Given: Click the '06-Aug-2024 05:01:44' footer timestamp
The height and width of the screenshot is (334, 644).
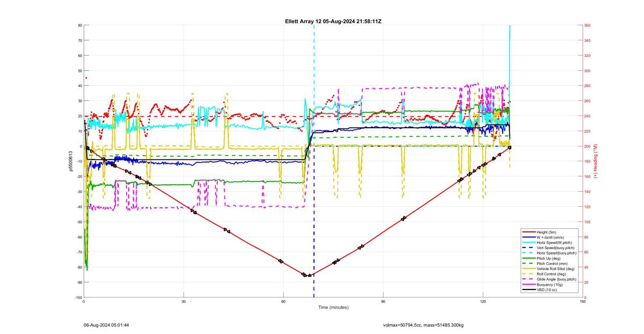Looking at the screenshot, I should click(106, 325).
